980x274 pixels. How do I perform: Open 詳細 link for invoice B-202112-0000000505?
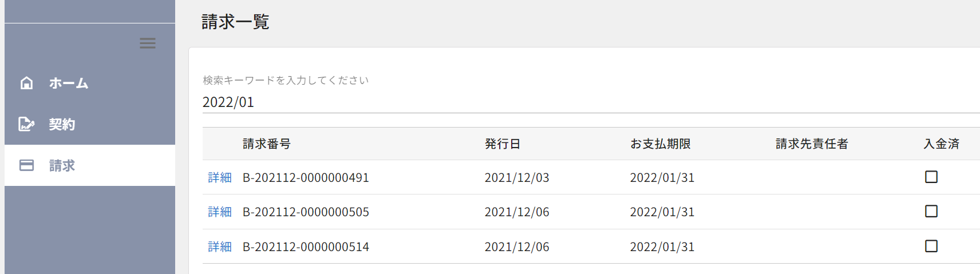click(219, 212)
